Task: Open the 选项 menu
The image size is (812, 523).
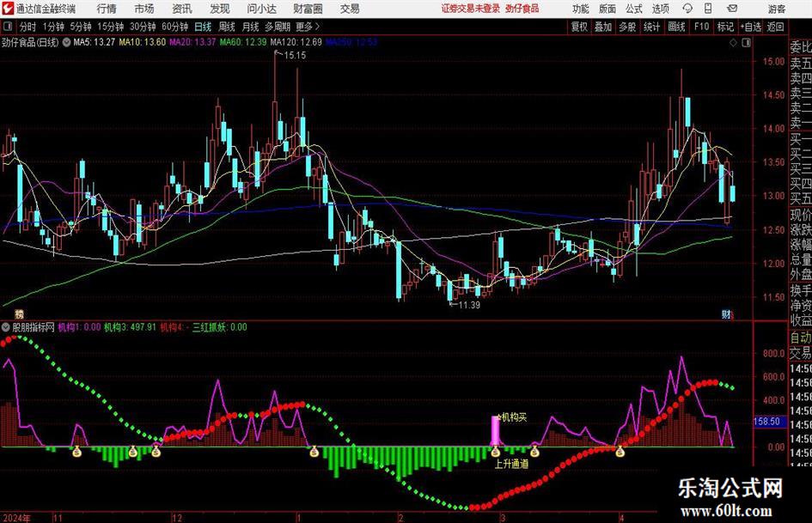Action: pyautogui.click(x=660, y=9)
